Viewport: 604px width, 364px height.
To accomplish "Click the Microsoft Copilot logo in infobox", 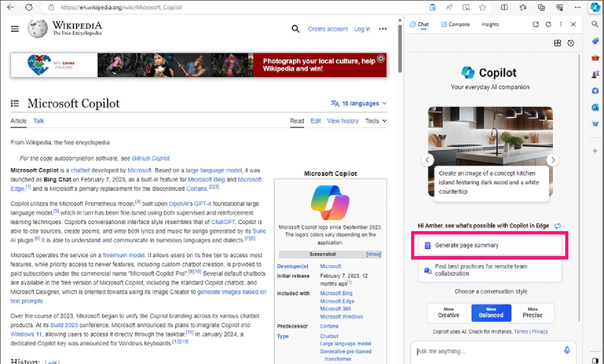I will point(330,203).
